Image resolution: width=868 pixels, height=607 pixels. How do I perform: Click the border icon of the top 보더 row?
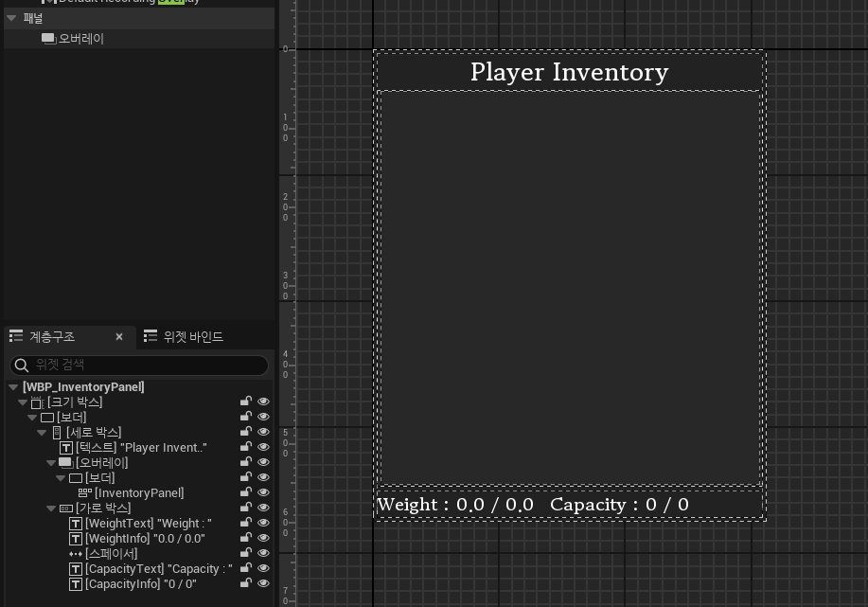point(47,418)
